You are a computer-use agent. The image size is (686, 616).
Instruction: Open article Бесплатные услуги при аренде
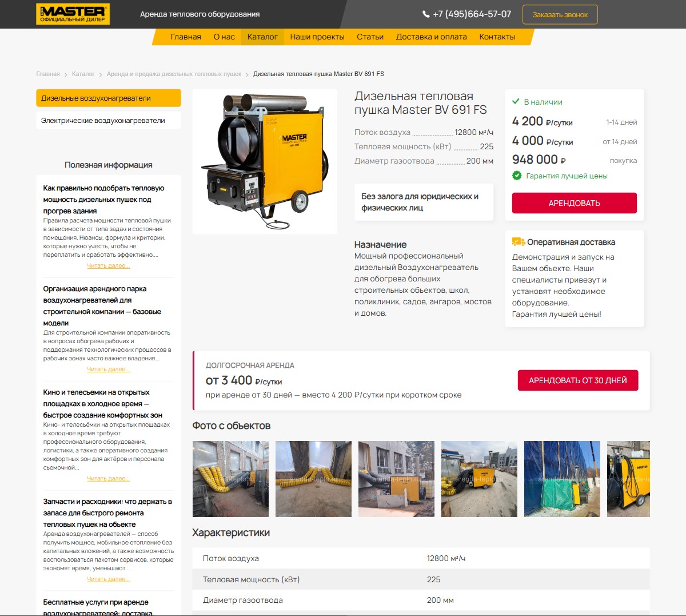[x=98, y=607]
